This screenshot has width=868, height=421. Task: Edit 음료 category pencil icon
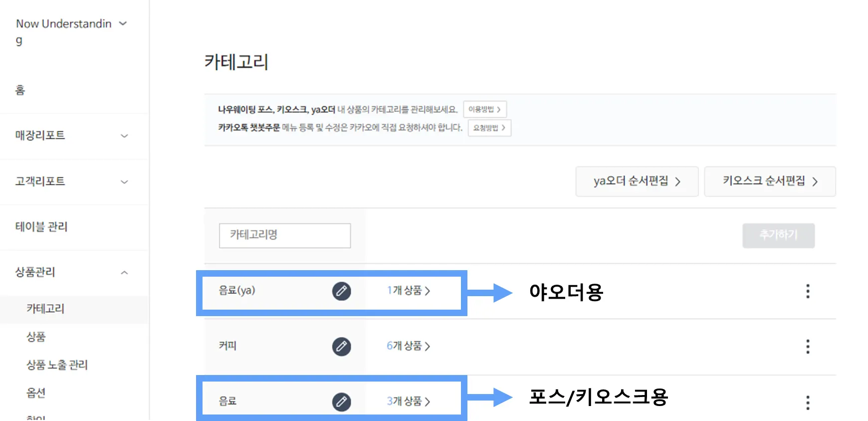(341, 402)
